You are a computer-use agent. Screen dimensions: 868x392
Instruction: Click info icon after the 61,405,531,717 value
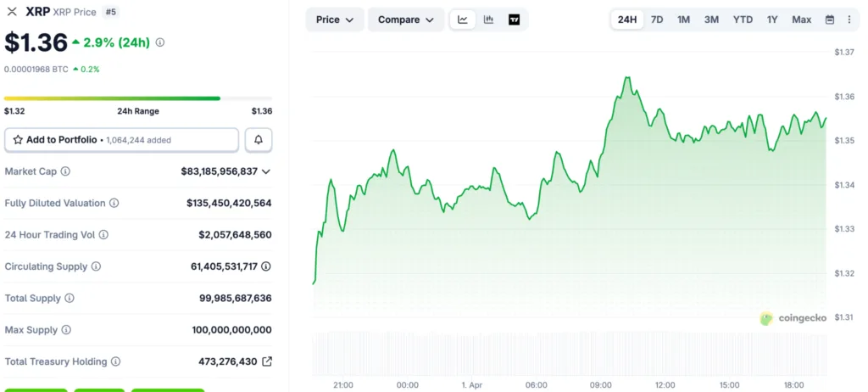tap(266, 266)
